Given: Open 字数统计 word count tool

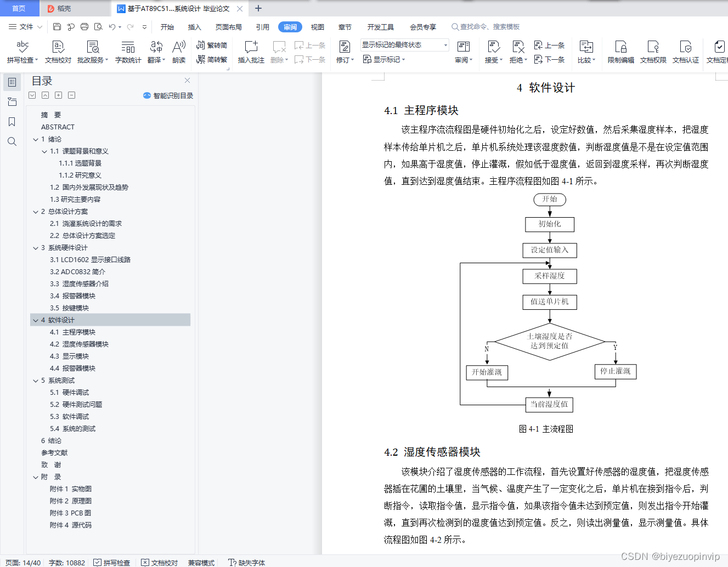Looking at the screenshot, I should 128,52.
